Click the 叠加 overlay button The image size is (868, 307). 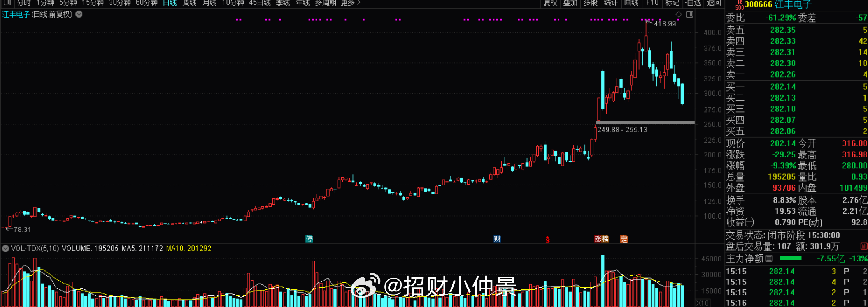[570, 3]
